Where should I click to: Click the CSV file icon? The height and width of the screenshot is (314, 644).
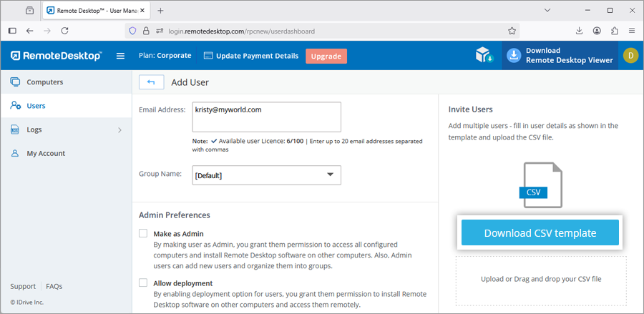[x=542, y=185]
